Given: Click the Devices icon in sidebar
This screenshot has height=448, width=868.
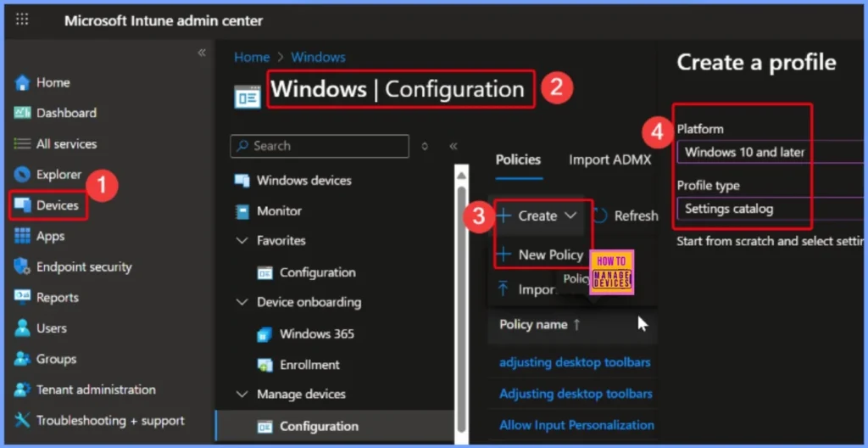Looking at the screenshot, I should (x=22, y=205).
